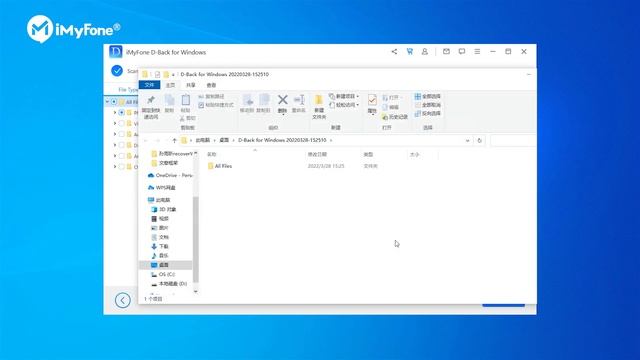
Task: Click Select all (全部选择) in ribbon
Action: 427,97
